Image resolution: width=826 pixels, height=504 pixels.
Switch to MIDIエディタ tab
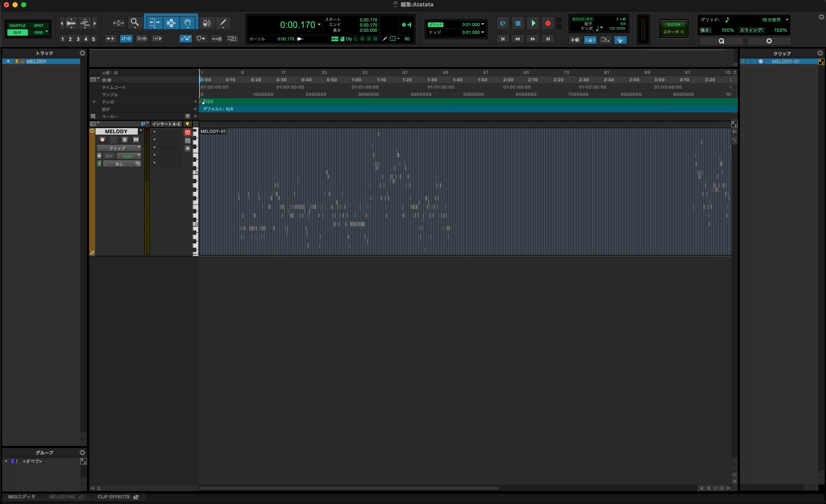click(x=22, y=497)
